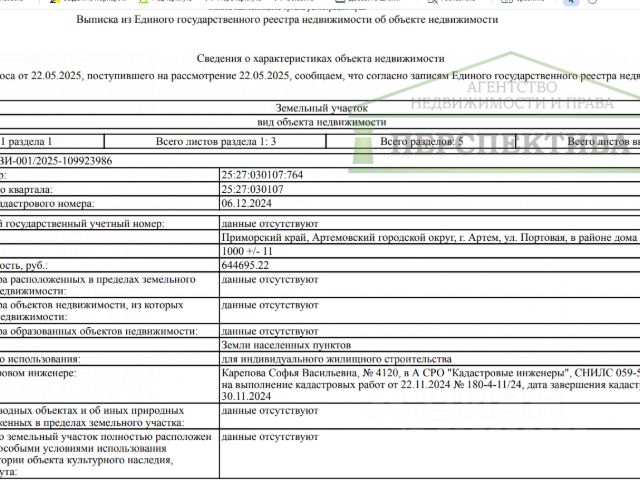Screen dimensions: 640x480
Task: Click label 'образованных объектов недвижимости:'
Action: pyautogui.click(x=104, y=331)
